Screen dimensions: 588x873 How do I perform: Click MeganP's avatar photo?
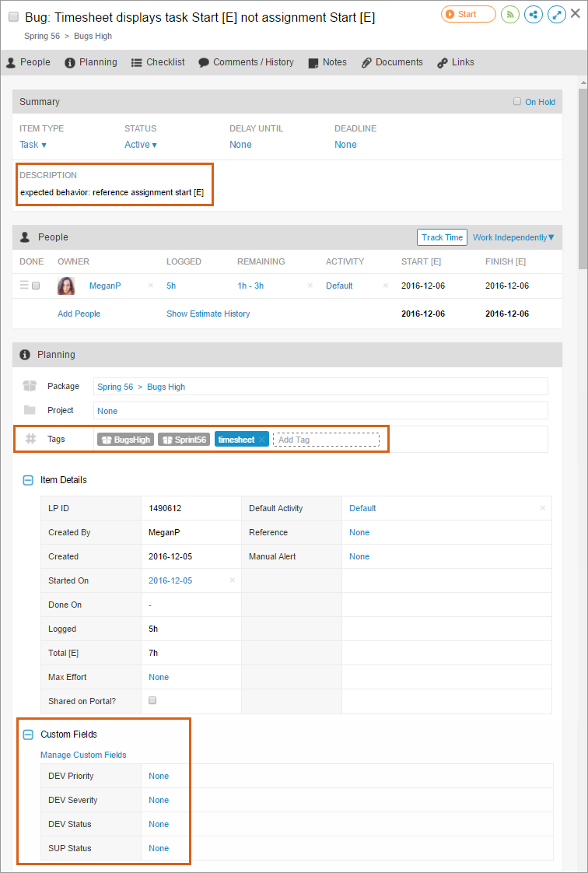click(x=66, y=286)
